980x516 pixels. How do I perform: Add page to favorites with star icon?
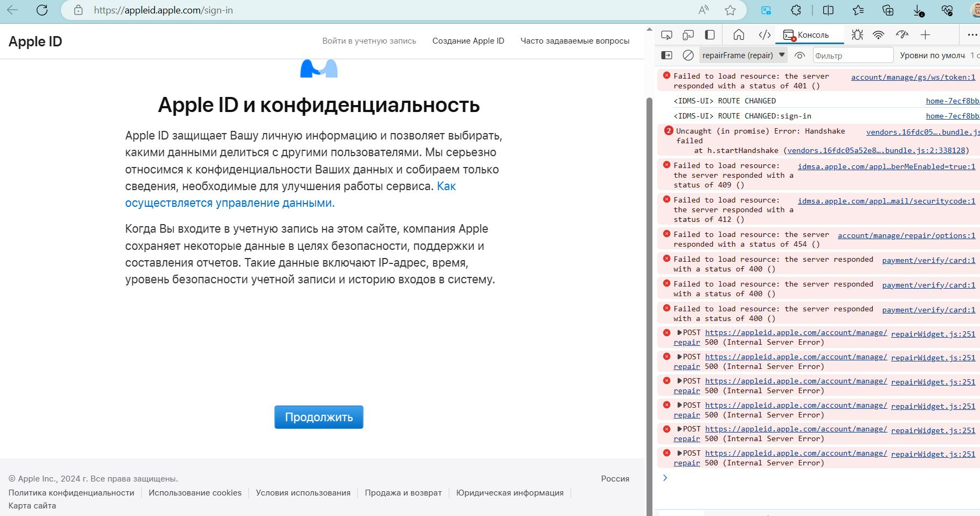pos(730,10)
